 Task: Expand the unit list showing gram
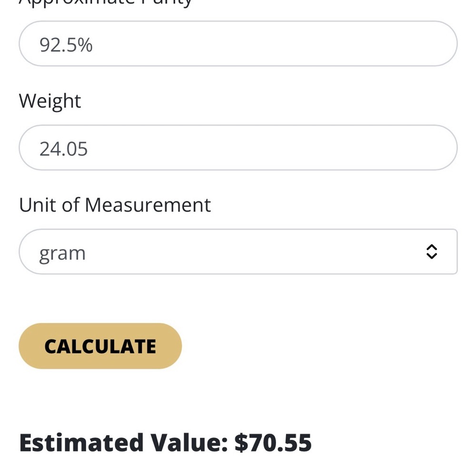pyautogui.click(x=238, y=252)
